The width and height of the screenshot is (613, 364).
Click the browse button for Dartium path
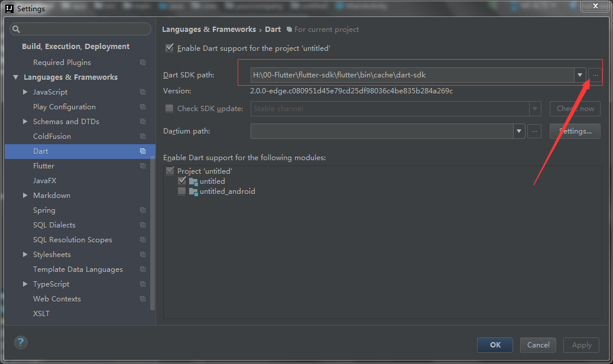coord(534,131)
